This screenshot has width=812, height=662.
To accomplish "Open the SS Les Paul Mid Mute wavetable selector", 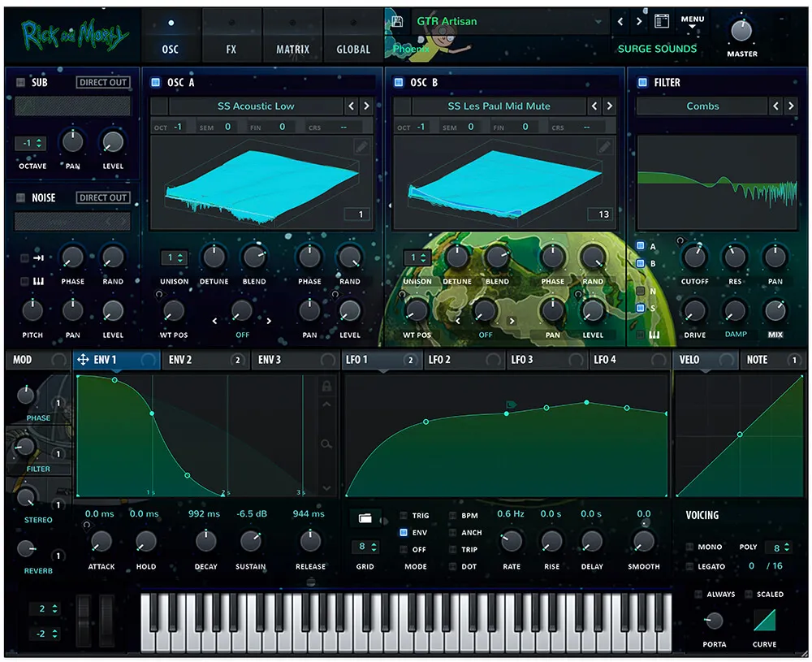I will pos(499,106).
